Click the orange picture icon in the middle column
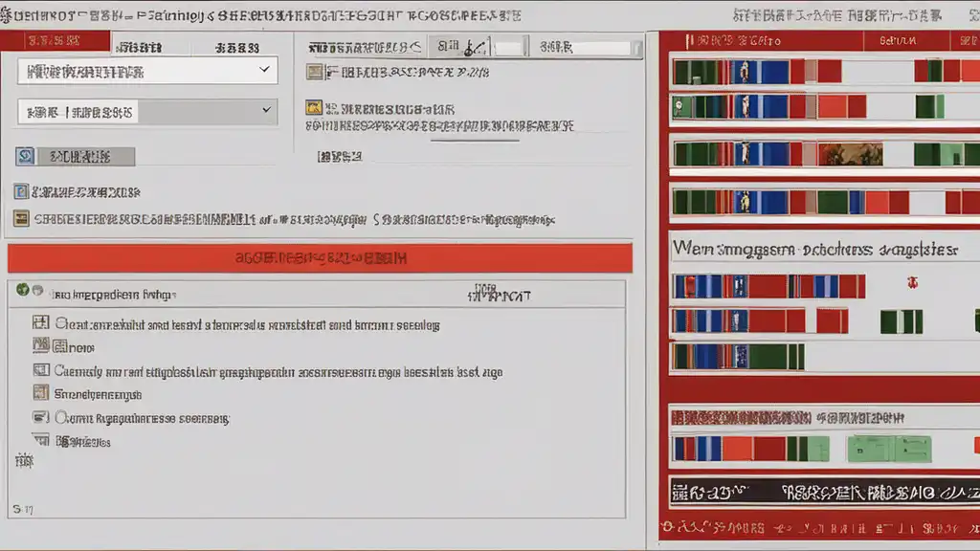 (314, 107)
